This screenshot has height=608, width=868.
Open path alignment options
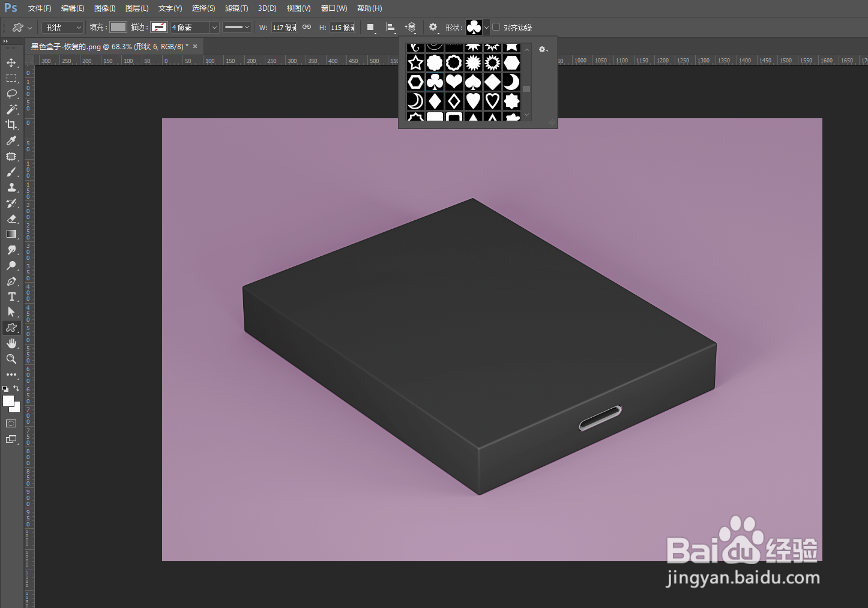(390, 27)
